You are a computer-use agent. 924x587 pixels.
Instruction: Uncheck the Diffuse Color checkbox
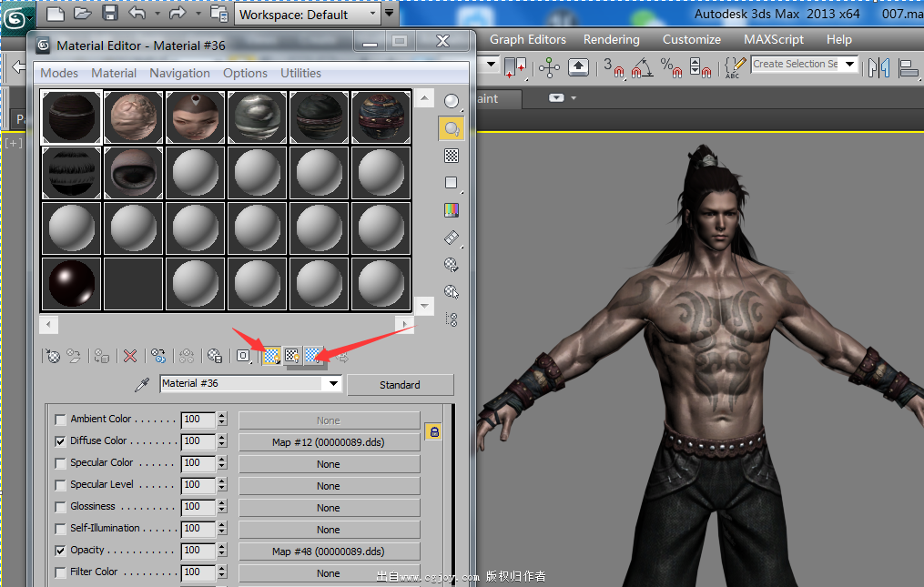(60, 441)
